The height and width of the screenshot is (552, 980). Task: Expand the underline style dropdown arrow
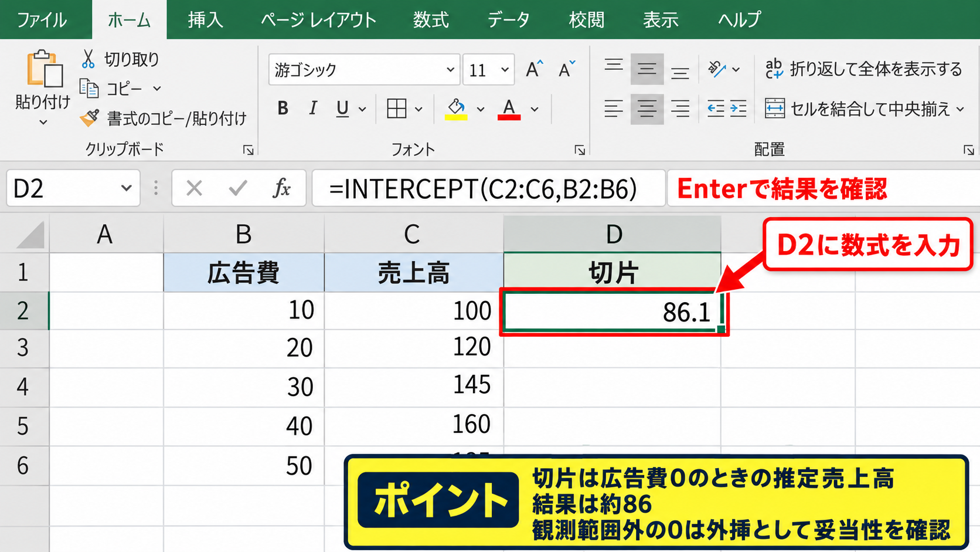tap(362, 109)
